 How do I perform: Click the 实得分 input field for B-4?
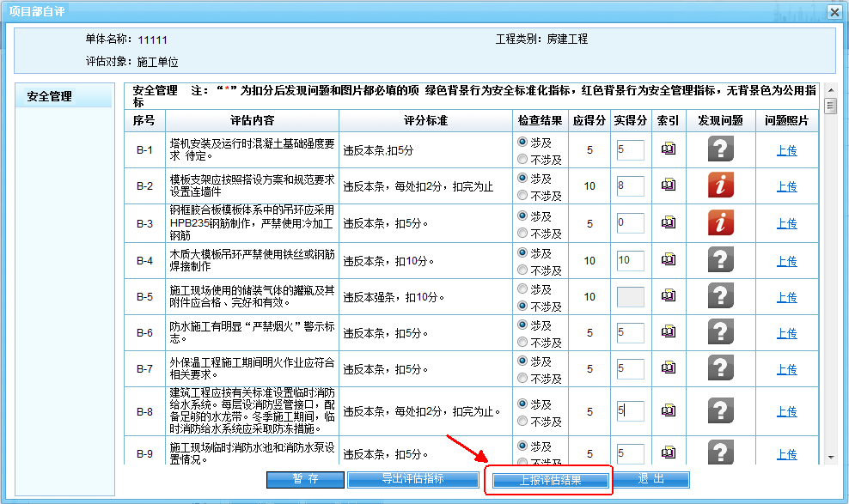coord(630,260)
